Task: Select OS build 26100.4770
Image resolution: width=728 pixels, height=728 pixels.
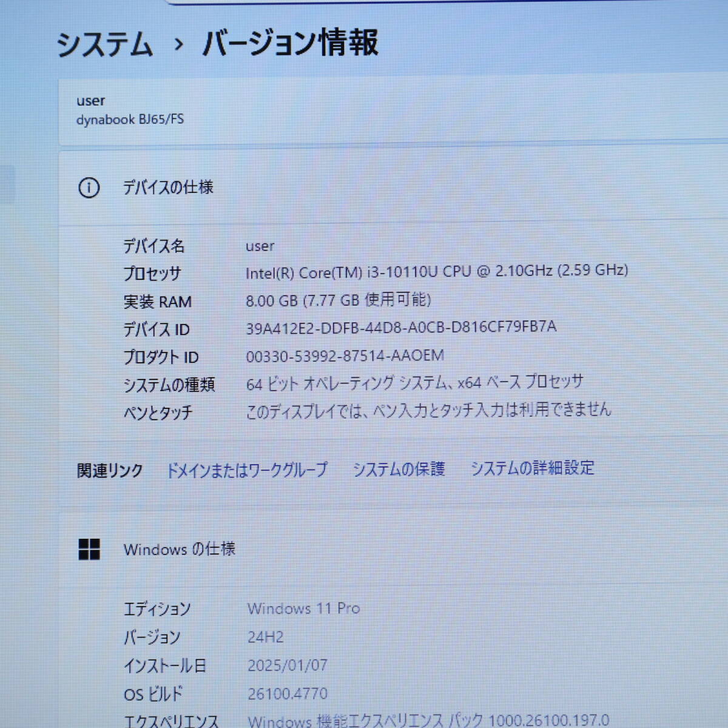Action: coord(287,693)
